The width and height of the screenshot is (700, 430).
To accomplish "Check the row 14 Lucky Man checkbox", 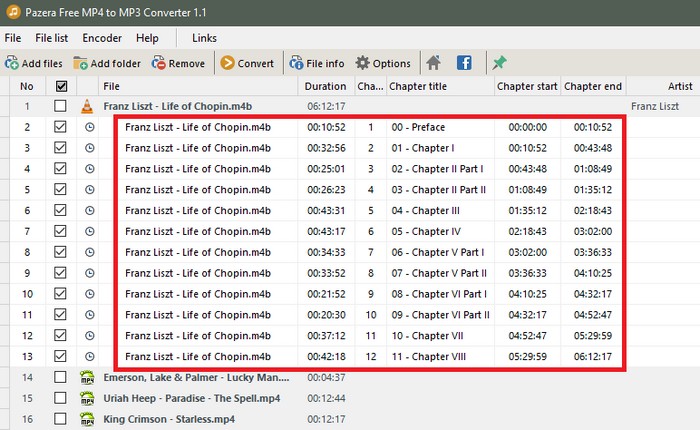I will point(60,377).
